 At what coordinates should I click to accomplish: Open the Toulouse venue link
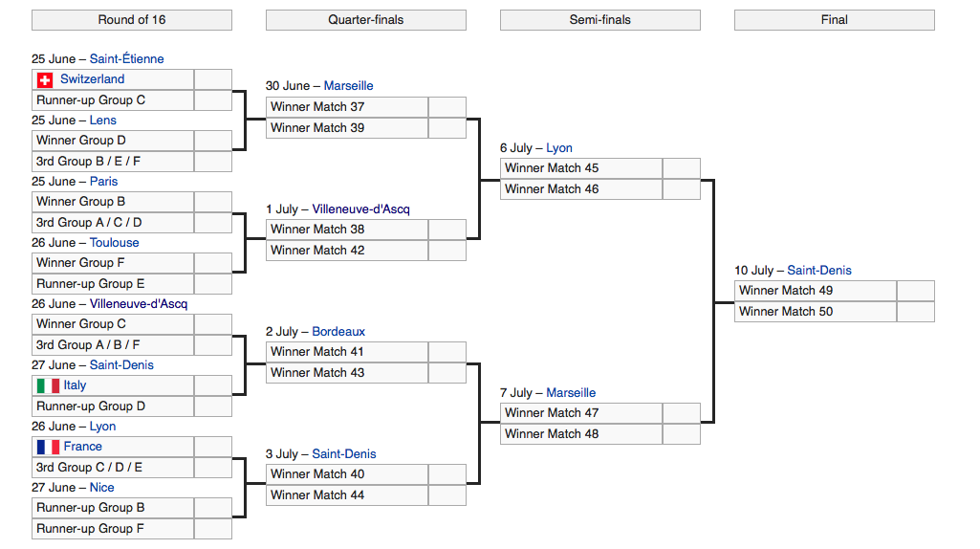[x=114, y=243]
